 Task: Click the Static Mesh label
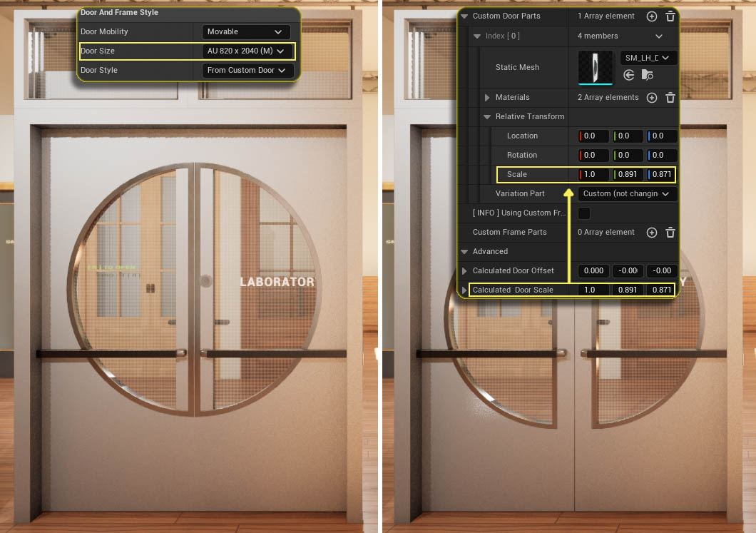[x=517, y=68]
